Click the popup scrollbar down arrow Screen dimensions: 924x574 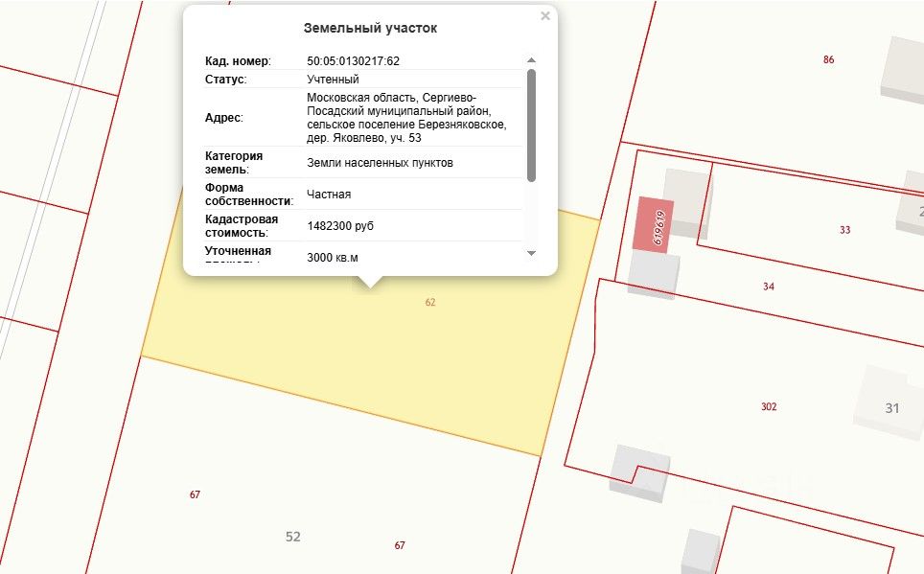[531, 253]
